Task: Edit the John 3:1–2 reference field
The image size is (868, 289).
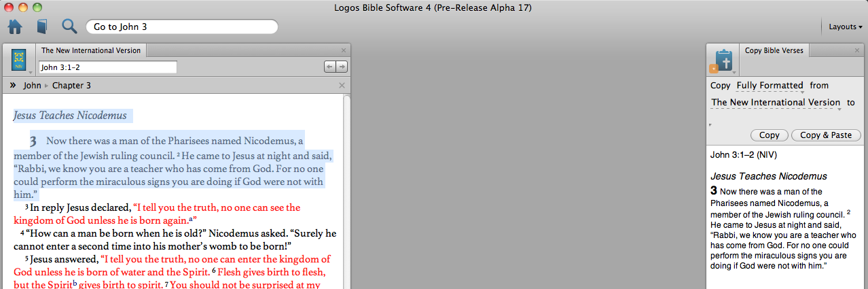Action: (108, 67)
